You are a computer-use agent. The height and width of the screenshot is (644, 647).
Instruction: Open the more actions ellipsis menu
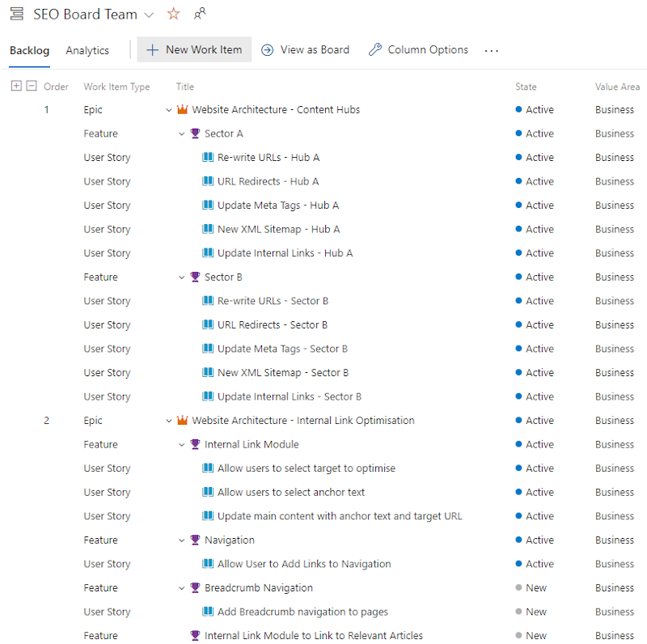[x=492, y=50]
